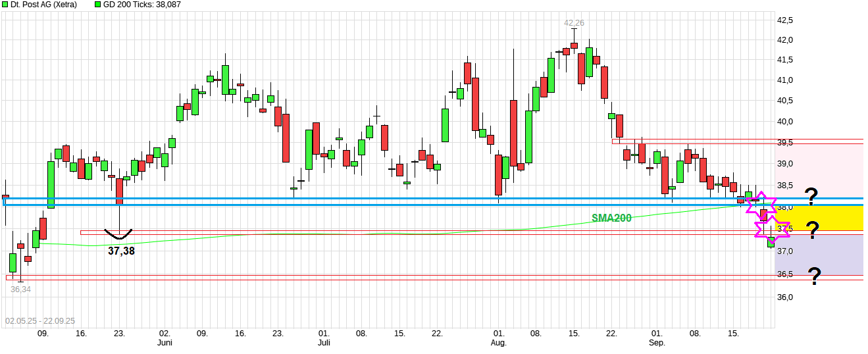Image resolution: width=868 pixels, height=354 pixels.
Task: Click the 01. date above Sep.
Action: [x=657, y=334]
